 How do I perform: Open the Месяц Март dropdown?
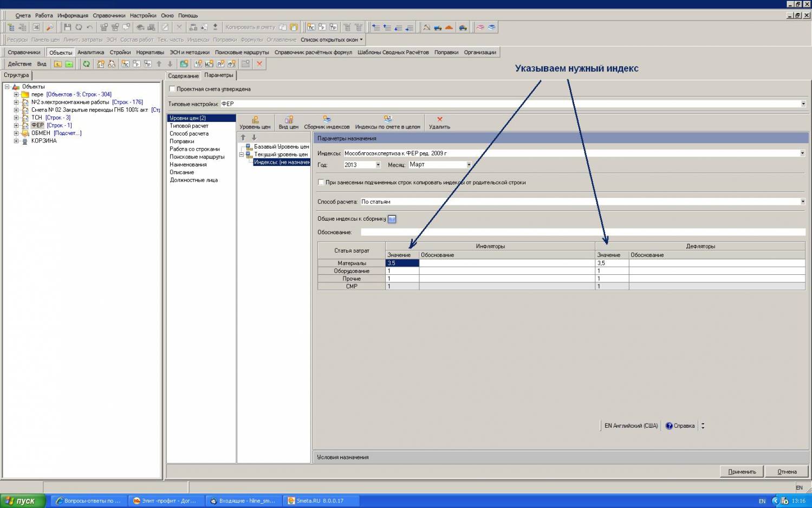pyautogui.click(x=469, y=165)
